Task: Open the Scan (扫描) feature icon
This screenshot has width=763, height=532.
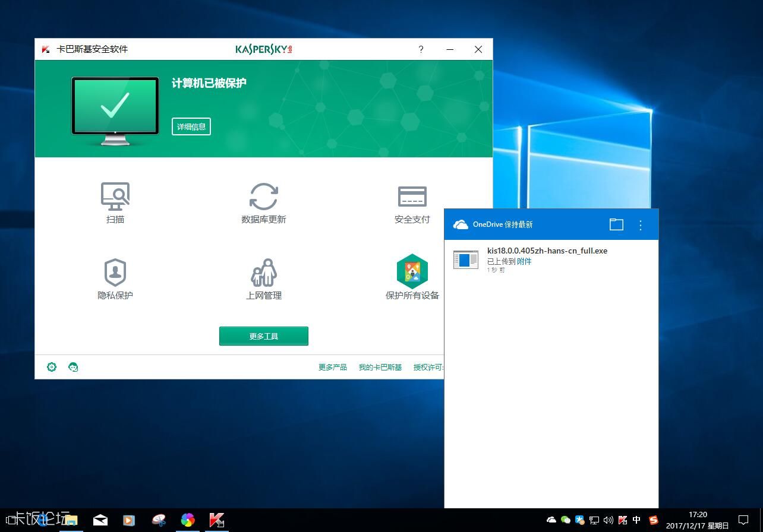Action: point(115,197)
